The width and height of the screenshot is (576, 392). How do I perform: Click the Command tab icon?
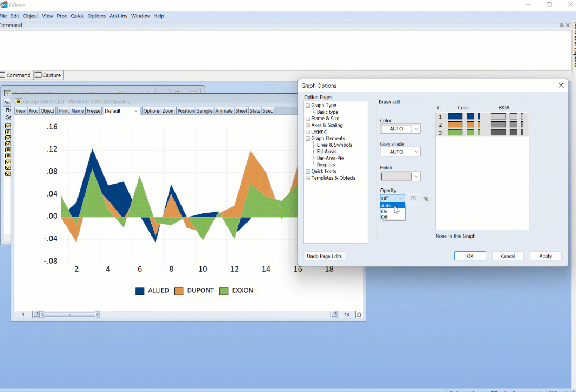point(3,75)
